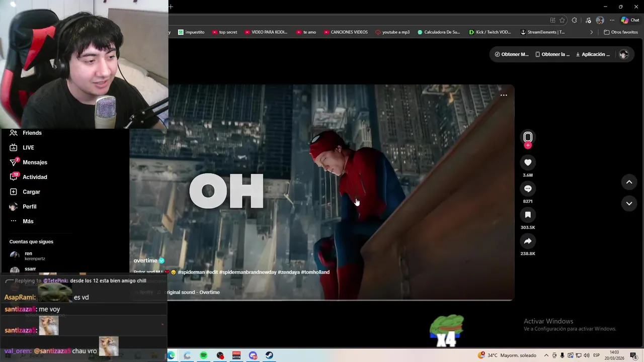Open Perfil in the TikTok sidebar
The height and width of the screenshot is (362, 644).
pos(23,207)
